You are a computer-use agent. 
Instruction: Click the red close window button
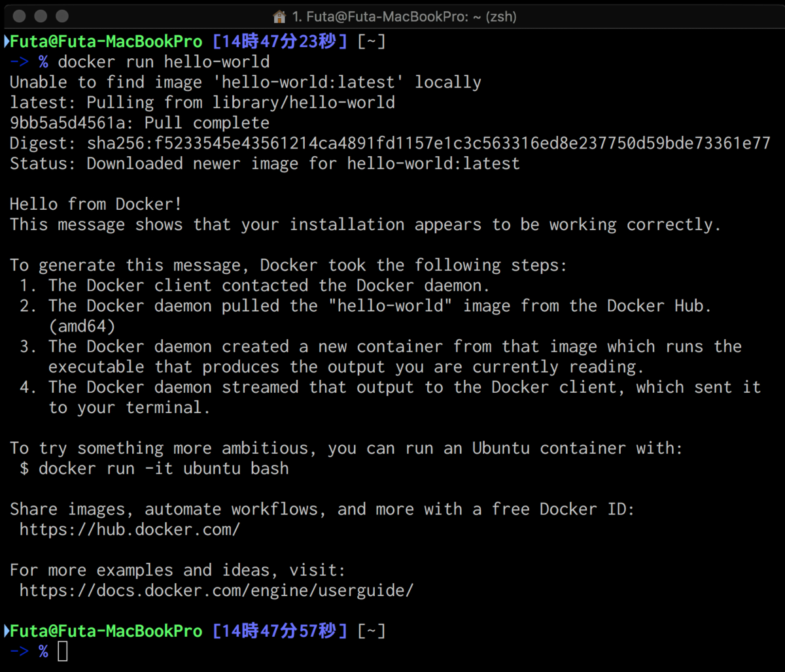tap(20, 16)
